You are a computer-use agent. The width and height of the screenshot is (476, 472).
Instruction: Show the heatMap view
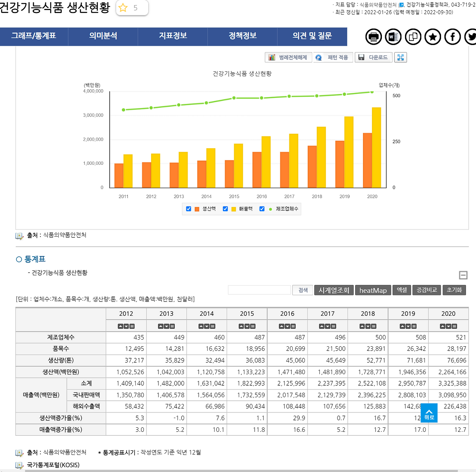coord(373,290)
